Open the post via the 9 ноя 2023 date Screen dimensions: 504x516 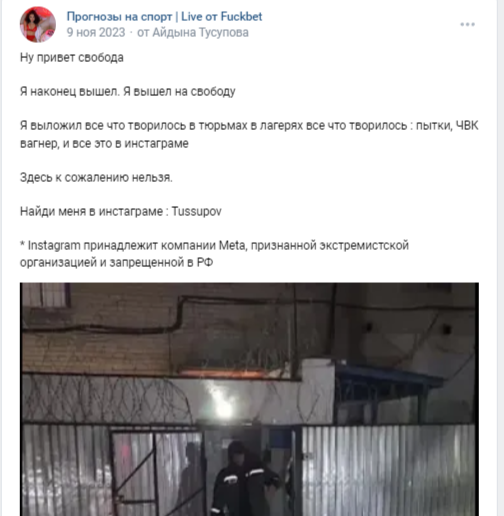click(x=96, y=33)
